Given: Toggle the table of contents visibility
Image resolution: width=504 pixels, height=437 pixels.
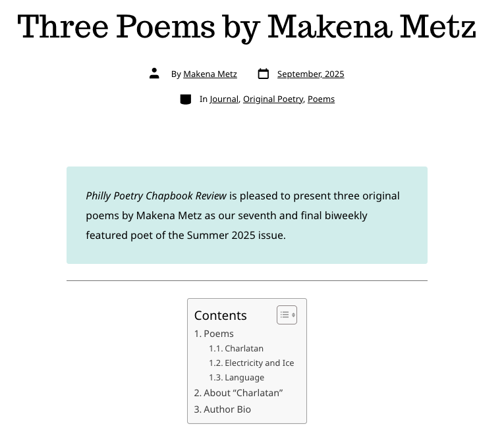Looking at the screenshot, I should click(287, 315).
